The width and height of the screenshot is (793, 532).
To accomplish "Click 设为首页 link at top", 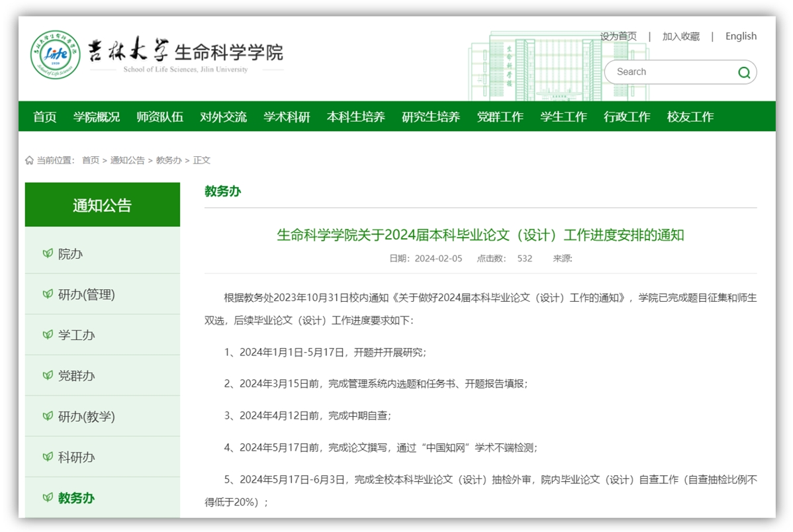I will [x=618, y=36].
